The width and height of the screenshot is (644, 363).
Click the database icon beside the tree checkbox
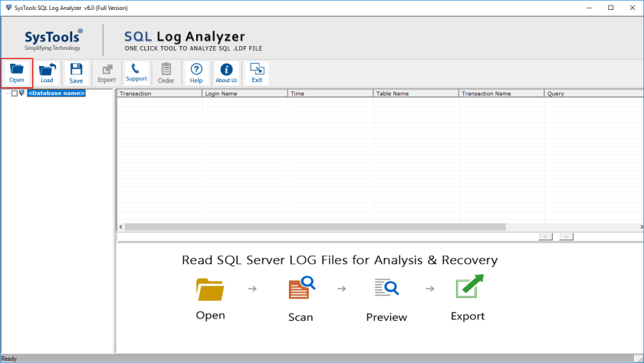tap(21, 94)
